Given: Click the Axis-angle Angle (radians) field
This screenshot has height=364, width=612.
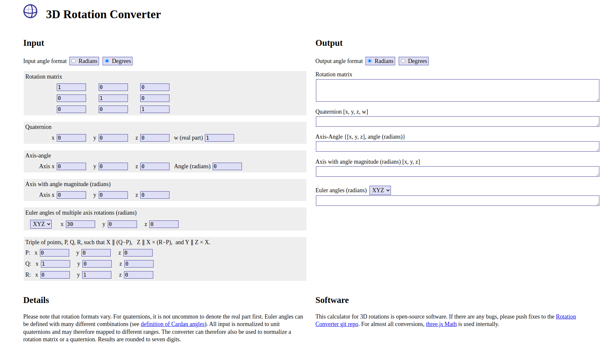Looking at the screenshot, I should (x=227, y=167).
